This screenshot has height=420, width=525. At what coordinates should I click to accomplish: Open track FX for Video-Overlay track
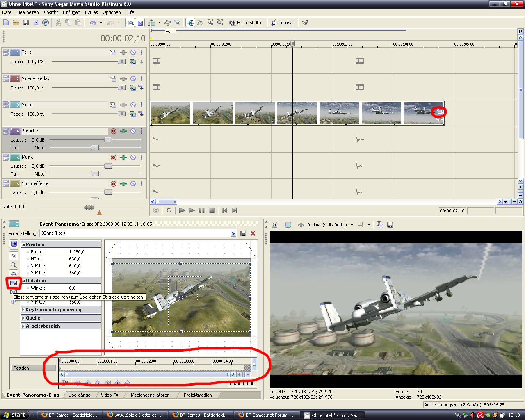coord(123,78)
